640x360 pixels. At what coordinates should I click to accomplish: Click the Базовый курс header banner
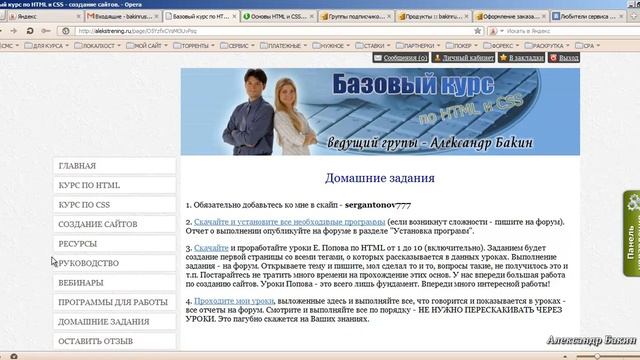(380, 112)
